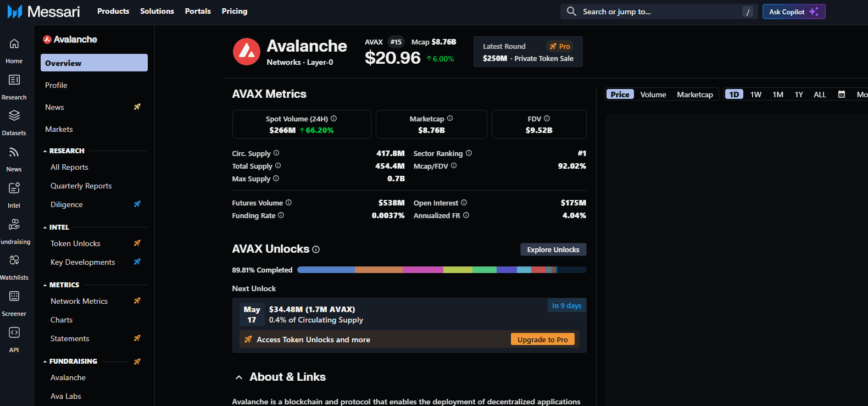Click the In 9 days unlock badge
This screenshot has height=406, width=868.
click(567, 305)
